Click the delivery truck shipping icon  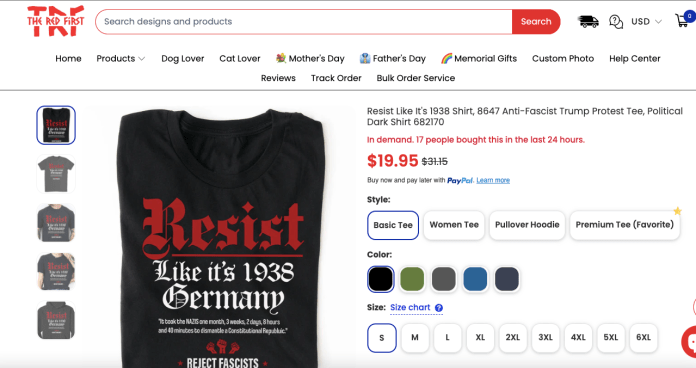(x=589, y=21)
